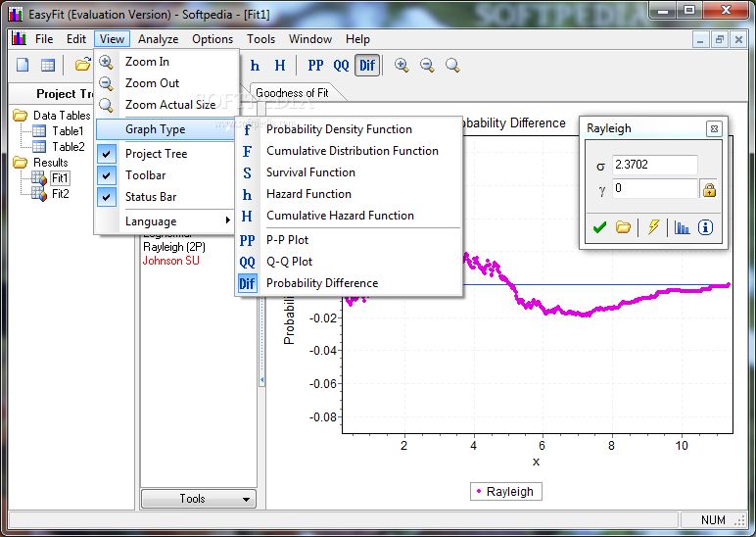Select Johnson SU in the distribution list

[x=170, y=261]
